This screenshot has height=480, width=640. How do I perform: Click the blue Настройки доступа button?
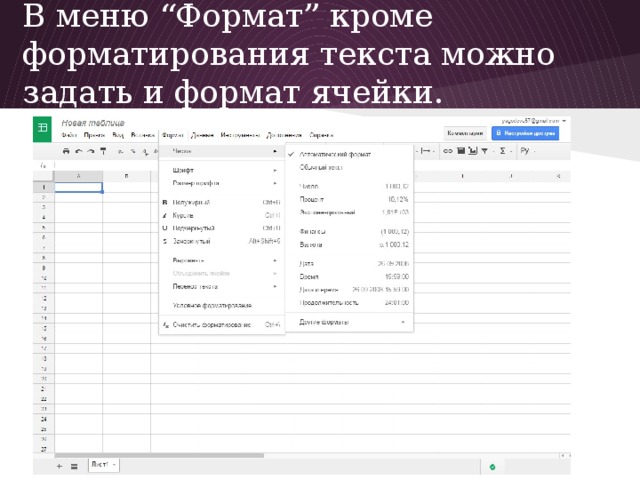tap(525, 133)
